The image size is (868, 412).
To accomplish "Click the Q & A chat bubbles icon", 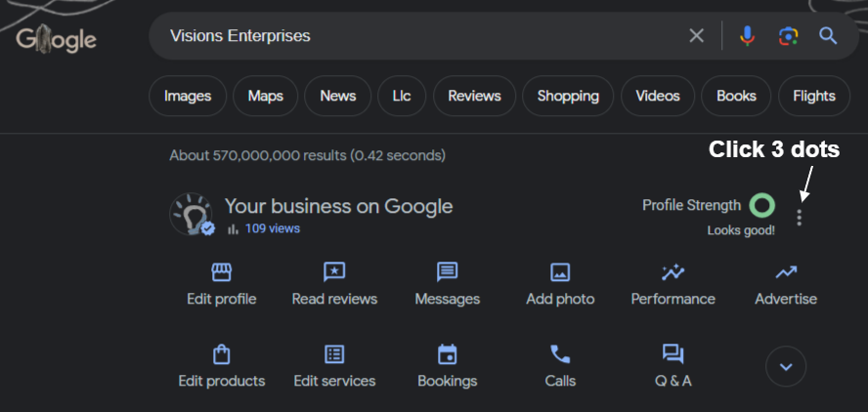I will pyautogui.click(x=673, y=354).
